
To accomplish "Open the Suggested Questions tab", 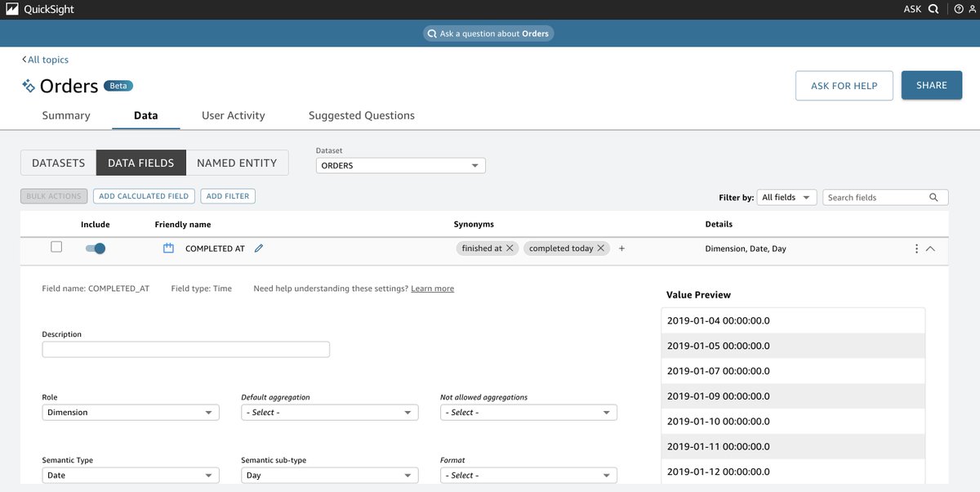I will (x=362, y=115).
